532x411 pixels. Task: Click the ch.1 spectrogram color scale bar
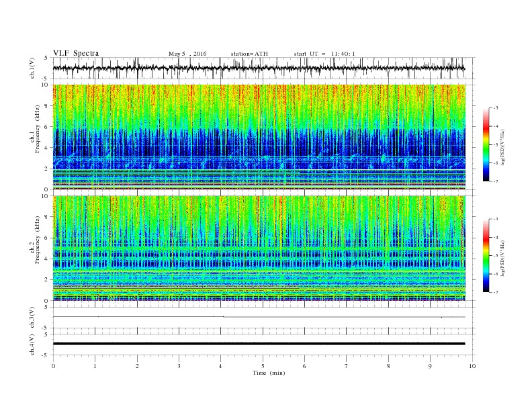pyautogui.click(x=486, y=144)
